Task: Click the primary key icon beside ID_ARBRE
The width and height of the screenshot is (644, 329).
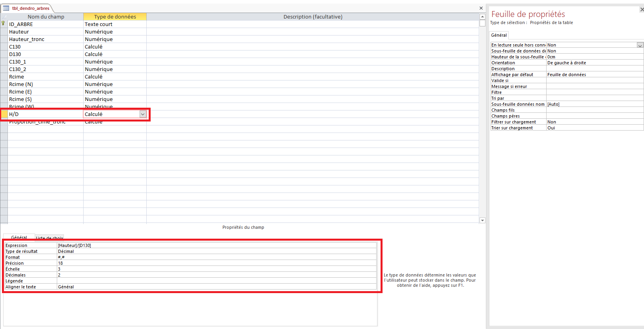Action: (x=3, y=24)
